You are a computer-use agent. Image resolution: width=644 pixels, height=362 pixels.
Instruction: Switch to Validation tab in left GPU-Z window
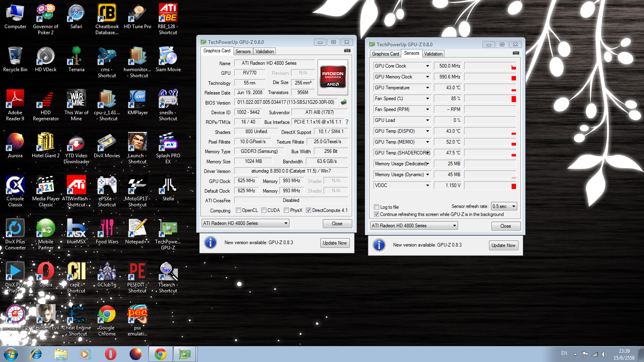pyautogui.click(x=264, y=51)
